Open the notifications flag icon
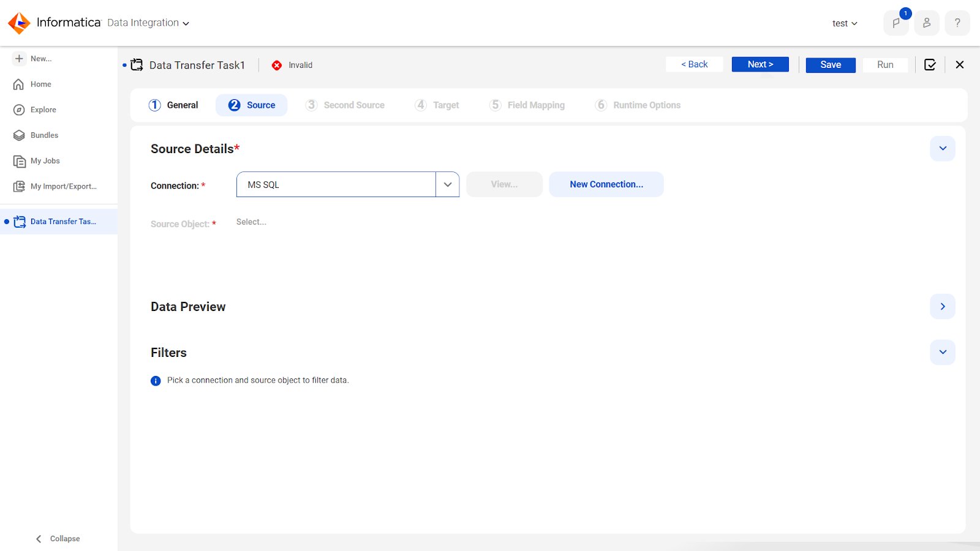The width and height of the screenshot is (980, 551). pyautogui.click(x=896, y=23)
